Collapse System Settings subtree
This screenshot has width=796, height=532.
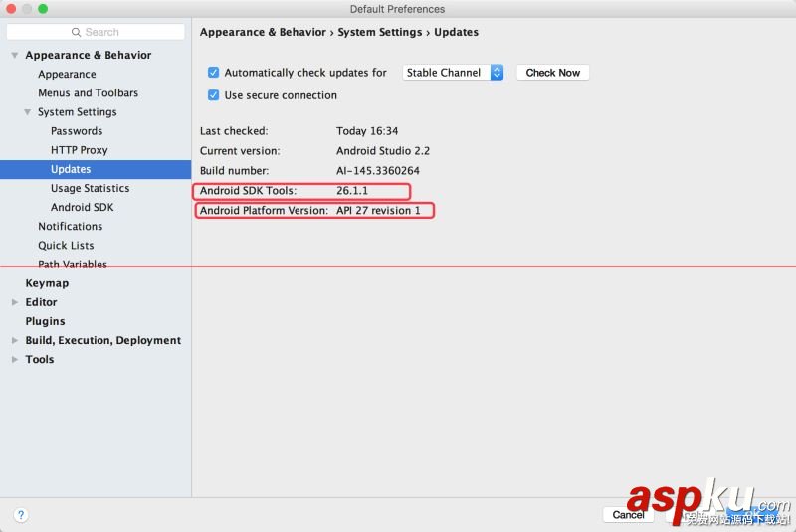28,112
